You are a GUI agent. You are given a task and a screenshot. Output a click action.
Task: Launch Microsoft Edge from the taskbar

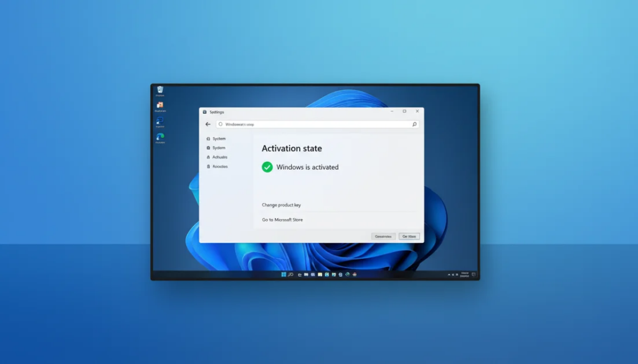point(299,274)
